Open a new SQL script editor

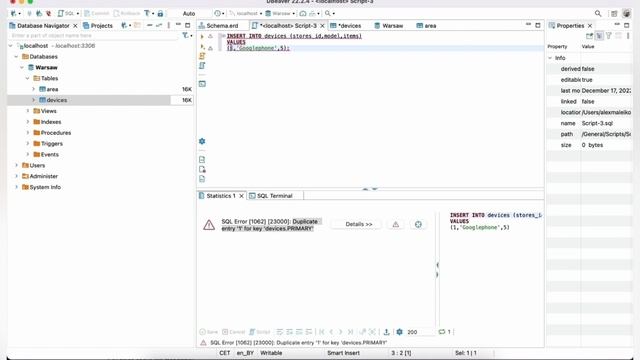click(67, 13)
